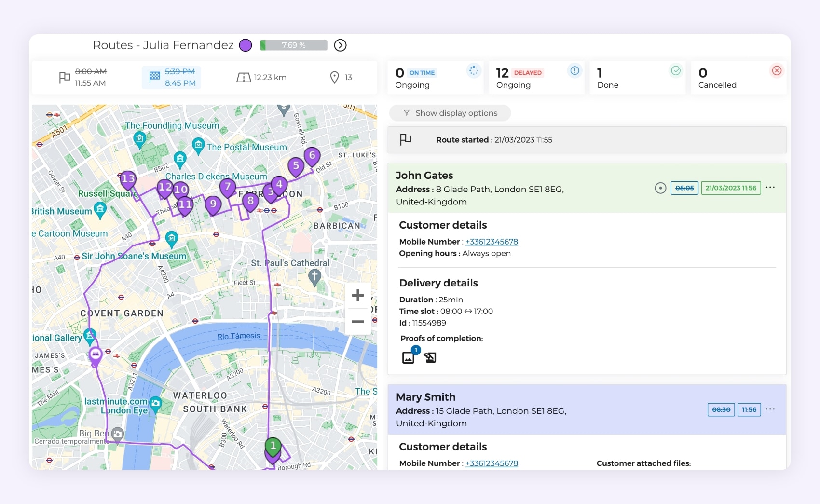Screen dimensions: 820x504
Task: View the signature proof of completion
Action: [x=430, y=357]
